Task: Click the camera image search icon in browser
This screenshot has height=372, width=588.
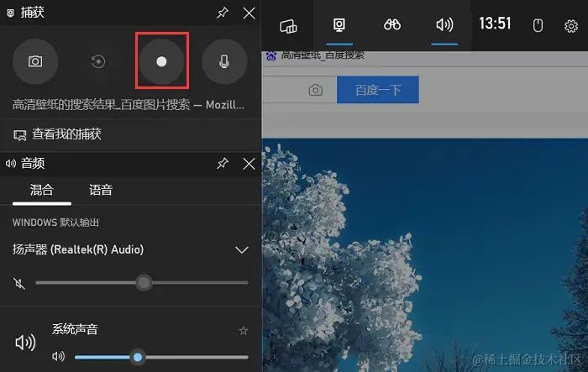Action: pos(315,90)
